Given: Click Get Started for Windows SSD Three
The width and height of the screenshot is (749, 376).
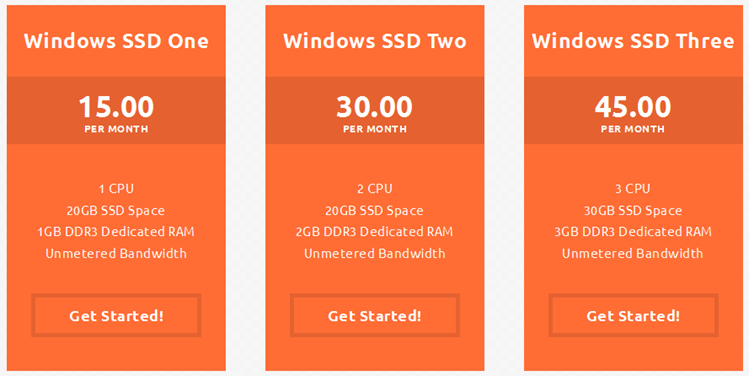Looking at the screenshot, I should (x=633, y=315).
